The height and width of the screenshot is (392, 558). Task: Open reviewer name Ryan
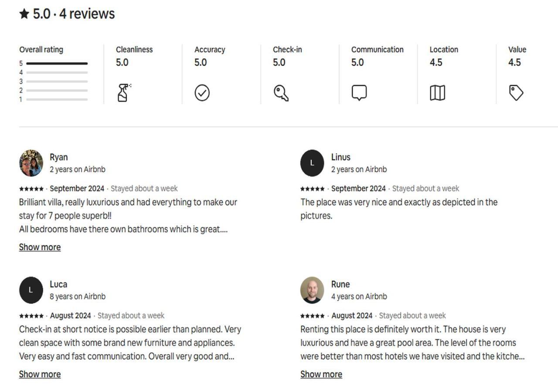pos(58,157)
